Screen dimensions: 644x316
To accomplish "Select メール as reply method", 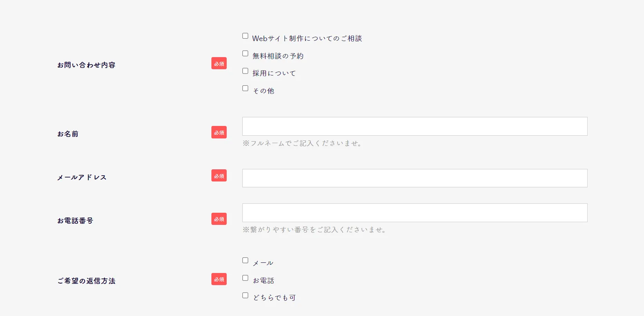I will (x=245, y=260).
